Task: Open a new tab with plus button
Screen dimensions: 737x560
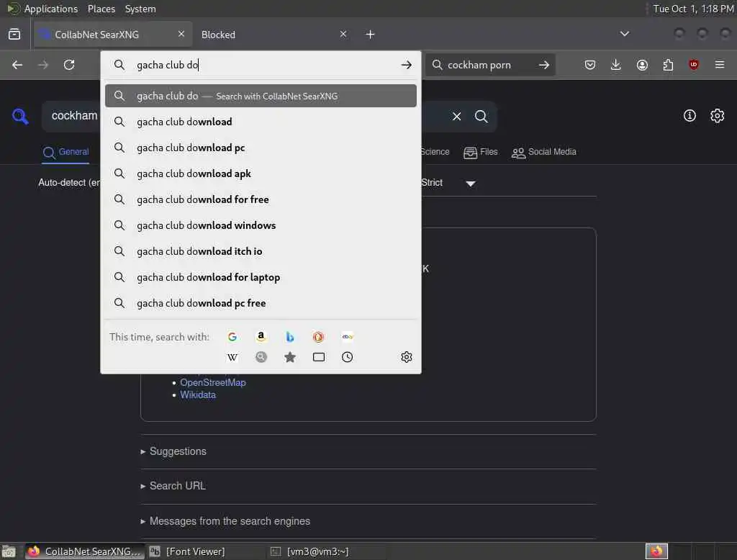Action: 371,35
